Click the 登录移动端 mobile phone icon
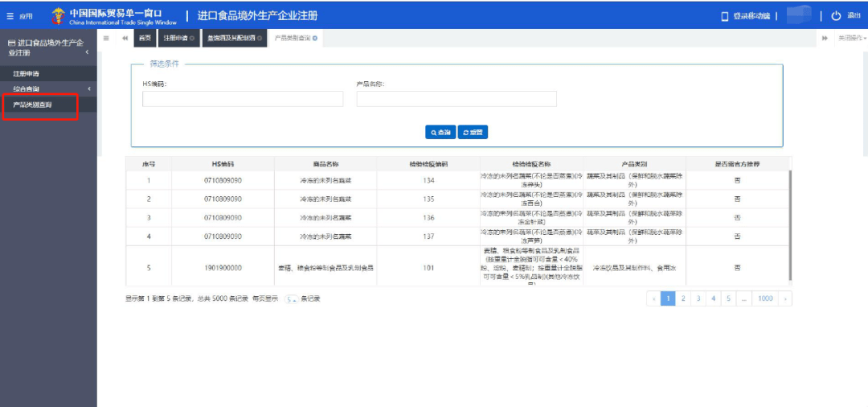Viewport: 868px width, 407px height. (x=725, y=16)
